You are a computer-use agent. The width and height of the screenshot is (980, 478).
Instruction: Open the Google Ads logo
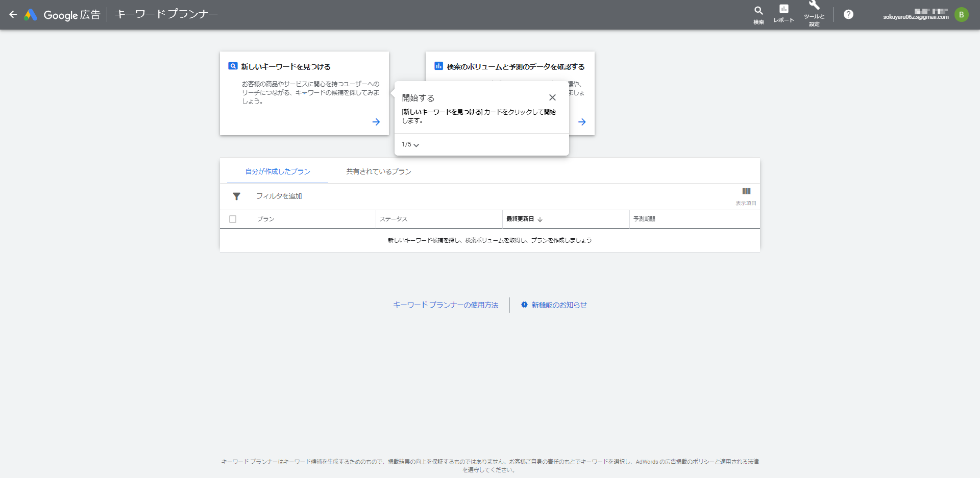[x=31, y=15]
